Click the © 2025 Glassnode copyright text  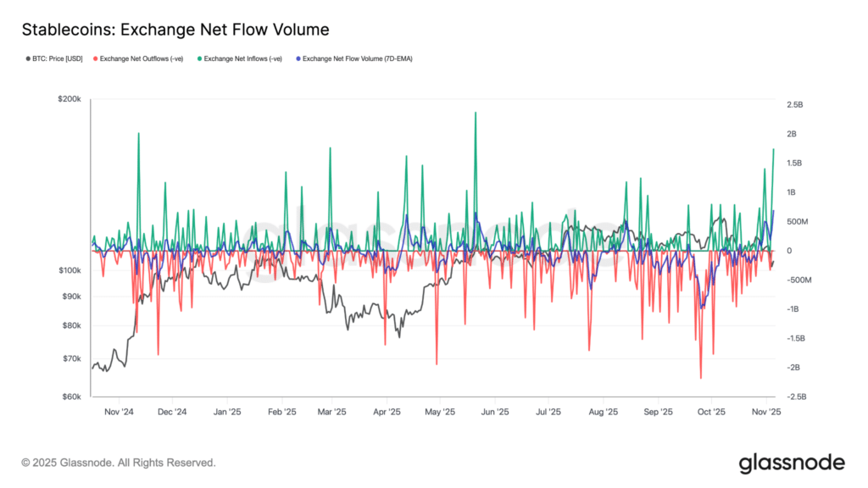(119, 463)
